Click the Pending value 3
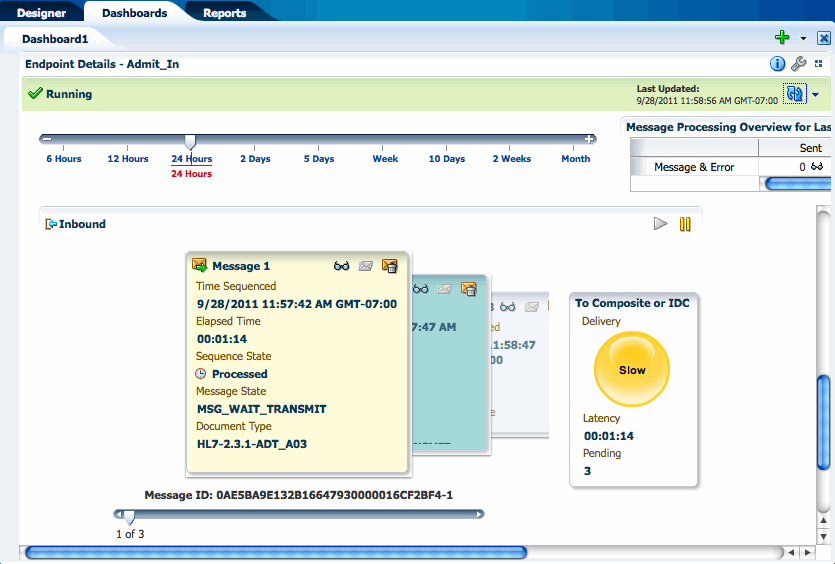 587,471
